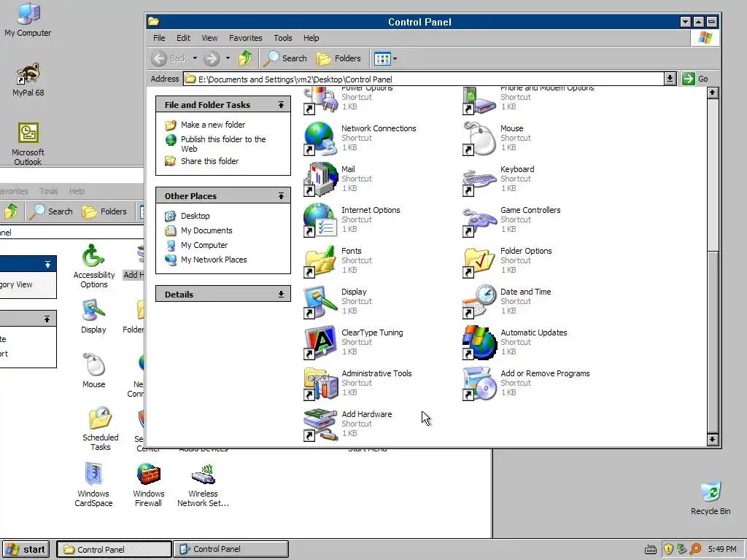Viewport: 747px width, 560px height.
Task: Click Make a new folder link
Action: [213, 125]
